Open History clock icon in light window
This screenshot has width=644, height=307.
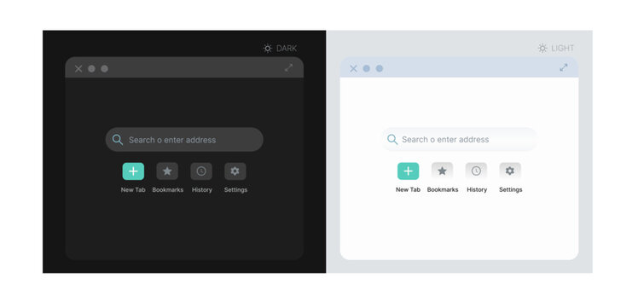(x=476, y=171)
